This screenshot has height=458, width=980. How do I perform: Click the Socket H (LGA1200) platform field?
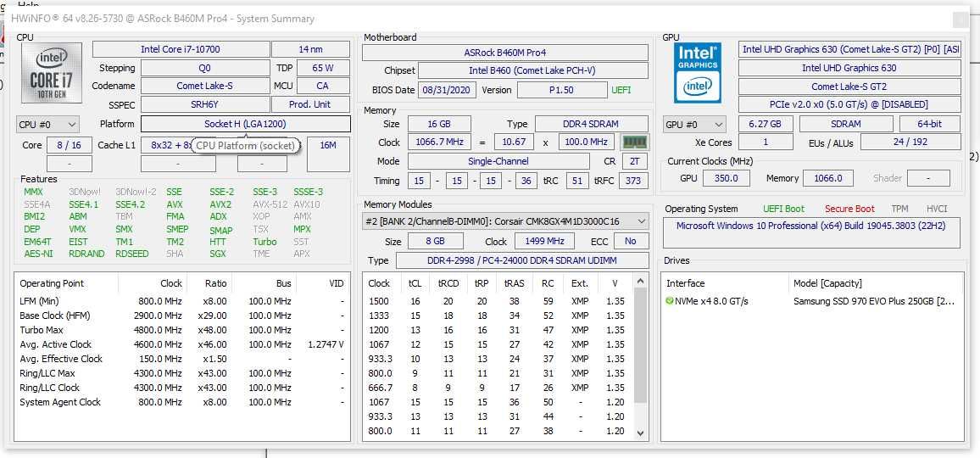tap(246, 124)
